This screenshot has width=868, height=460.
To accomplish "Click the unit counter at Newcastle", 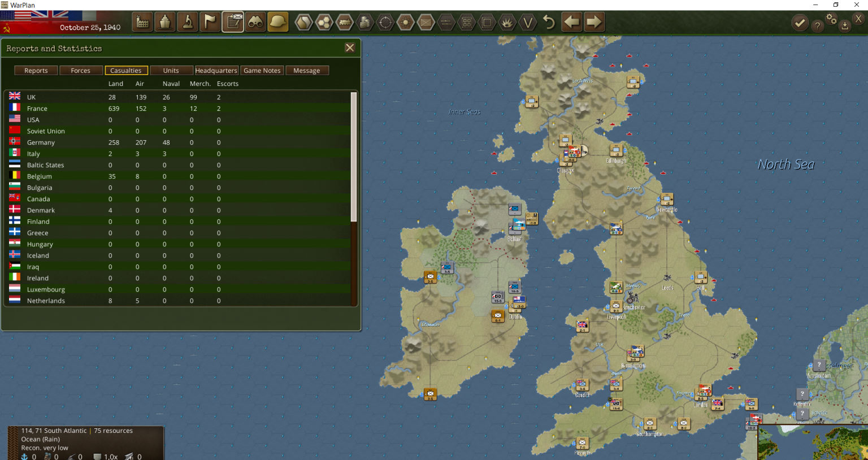I will [x=667, y=199].
